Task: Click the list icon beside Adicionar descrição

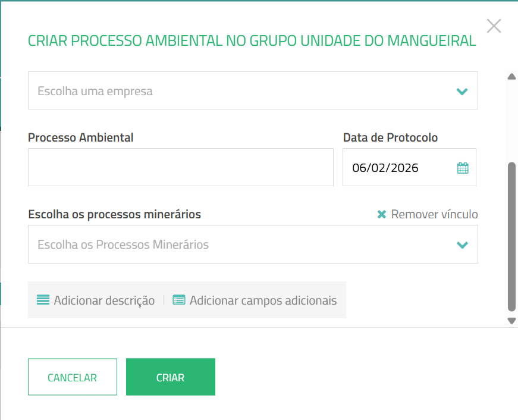Action: tap(42, 300)
